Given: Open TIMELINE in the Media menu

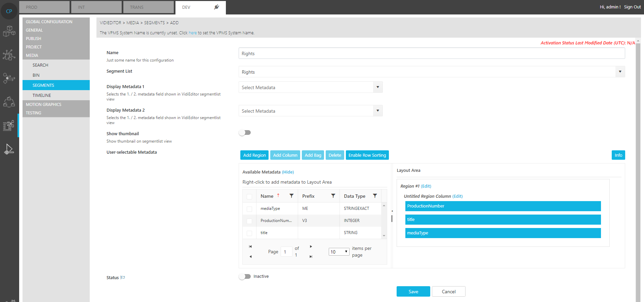Looking at the screenshot, I should [42, 96].
